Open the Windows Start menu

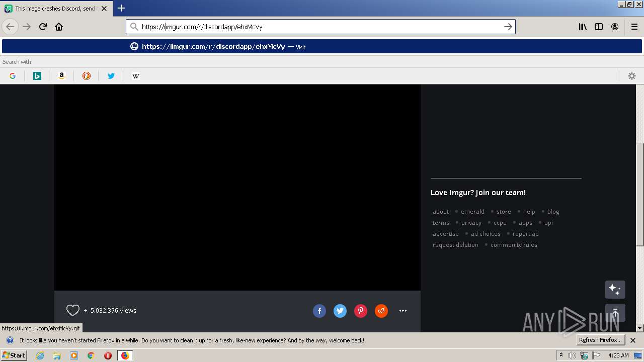click(x=14, y=355)
